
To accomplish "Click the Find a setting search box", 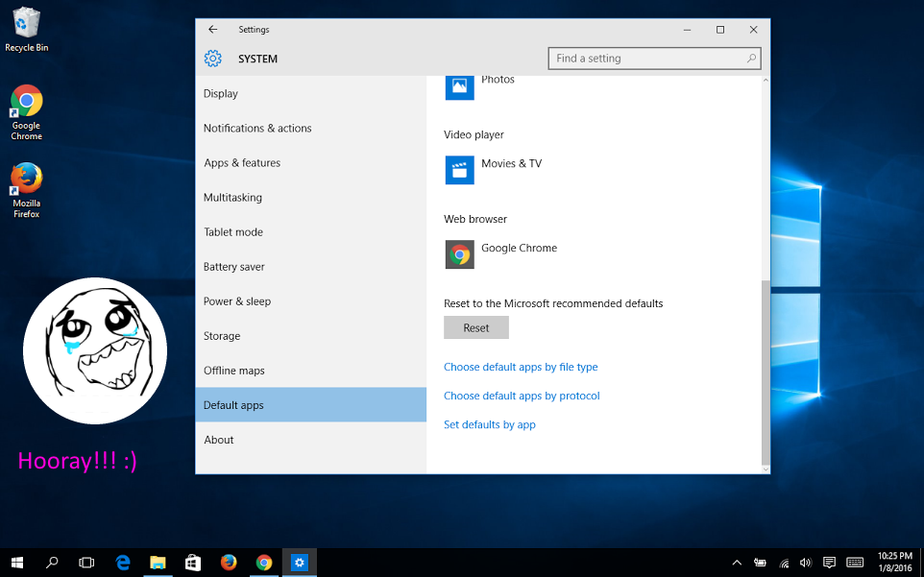I will coord(654,59).
